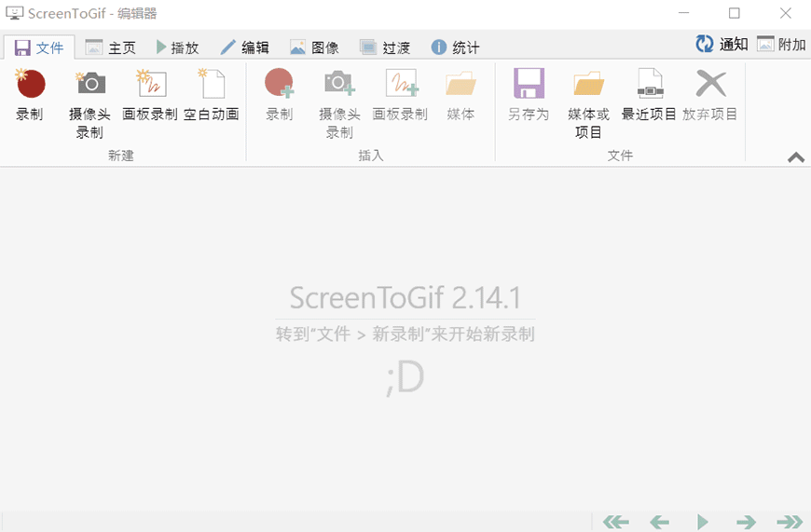Image resolution: width=811 pixels, height=532 pixels.
Task: Select the 图像 tab
Action: point(314,48)
